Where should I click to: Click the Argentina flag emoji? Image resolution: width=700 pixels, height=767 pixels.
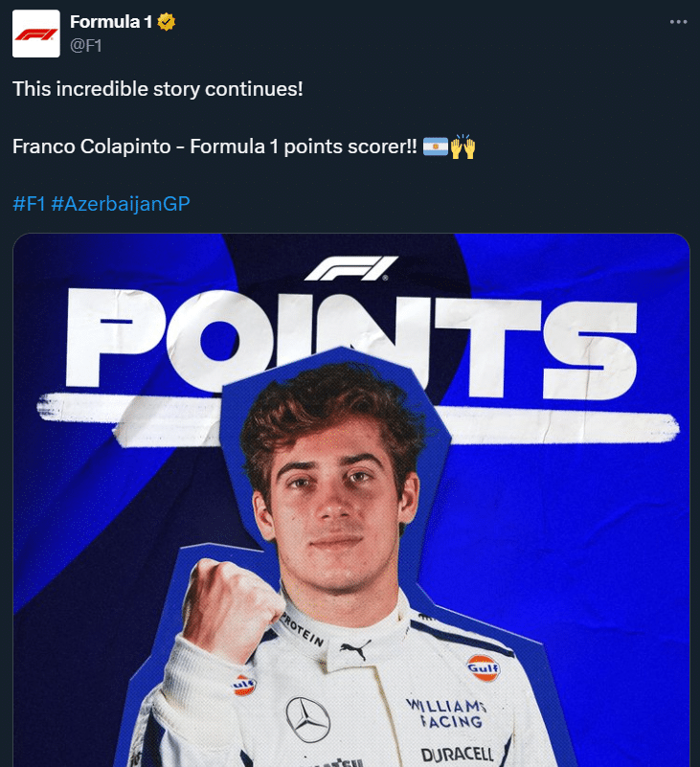click(435, 147)
